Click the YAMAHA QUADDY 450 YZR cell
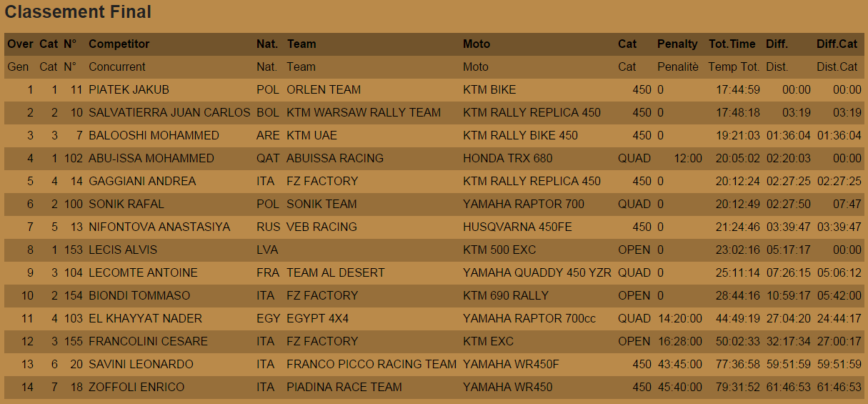This screenshot has height=404, width=868. pos(537,272)
